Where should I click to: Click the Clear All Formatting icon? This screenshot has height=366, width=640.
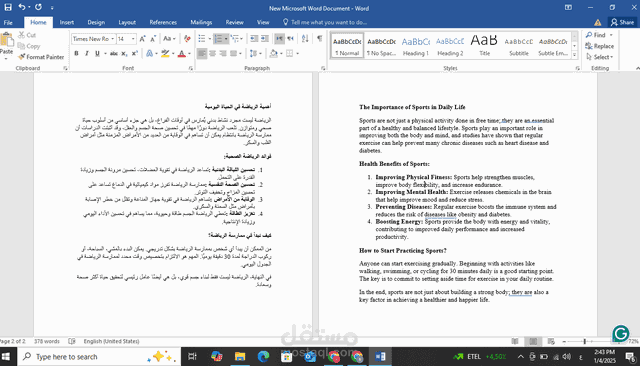coord(187,39)
